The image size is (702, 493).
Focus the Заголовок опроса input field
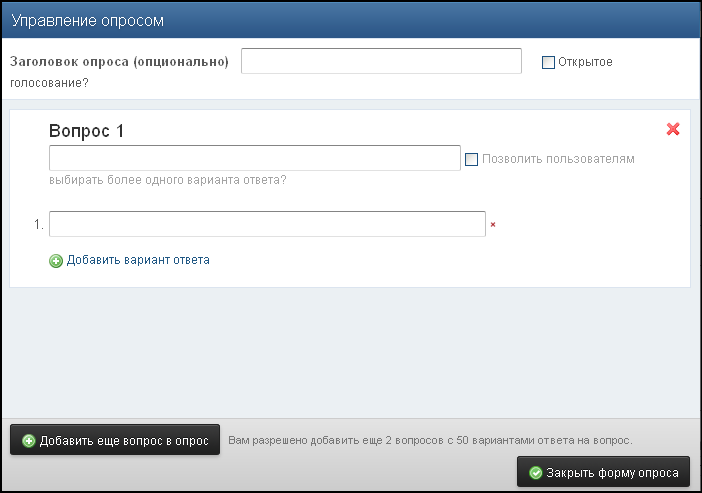tap(381, 61)
